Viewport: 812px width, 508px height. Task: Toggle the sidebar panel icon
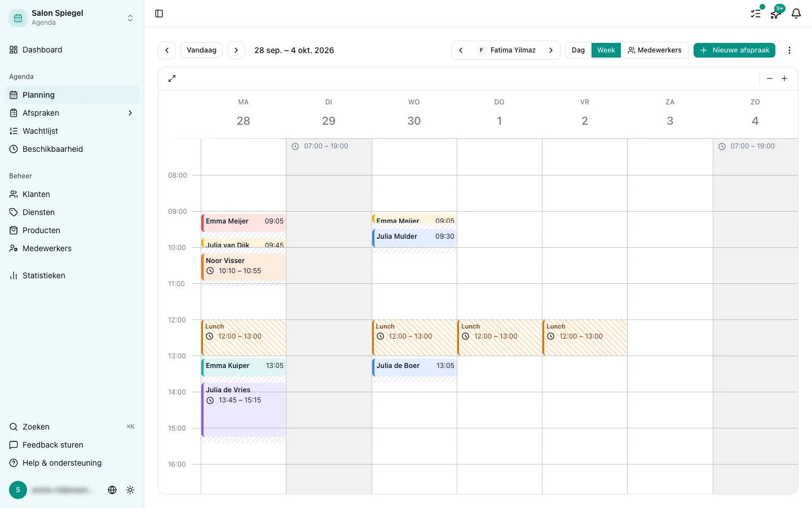pos(159,14)
